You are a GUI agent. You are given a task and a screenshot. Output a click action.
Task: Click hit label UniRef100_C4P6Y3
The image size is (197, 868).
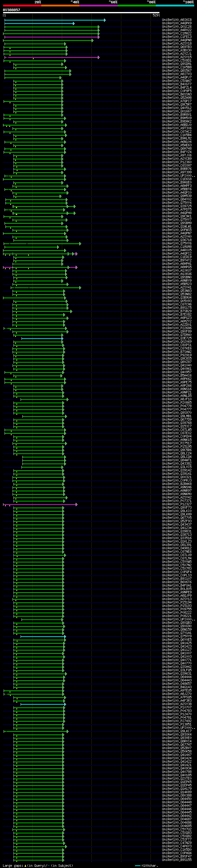coord(177,846)
